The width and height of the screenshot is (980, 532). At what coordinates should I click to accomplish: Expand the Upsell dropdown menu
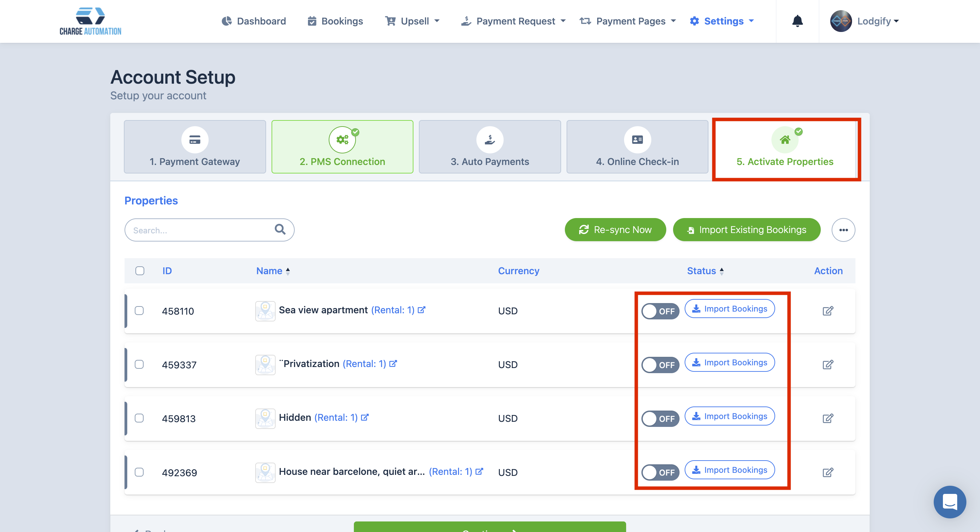pyautogui.click(x=412, y=21)
